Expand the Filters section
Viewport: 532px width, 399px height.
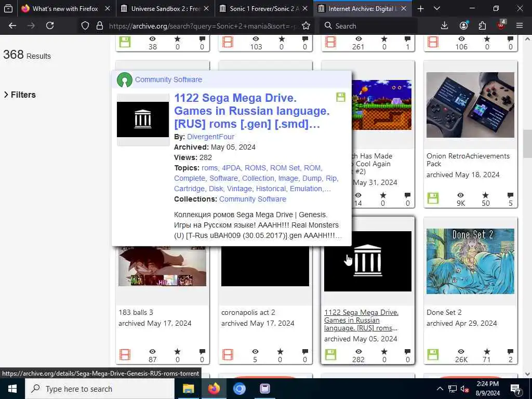pyautogui.click(x=20, y=95)
